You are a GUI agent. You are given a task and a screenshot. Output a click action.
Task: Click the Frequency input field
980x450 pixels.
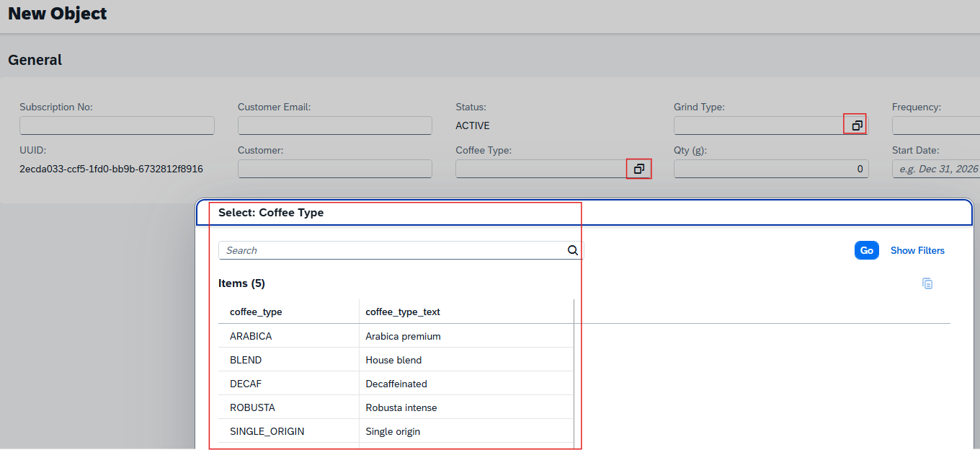[x=951, y=125]
